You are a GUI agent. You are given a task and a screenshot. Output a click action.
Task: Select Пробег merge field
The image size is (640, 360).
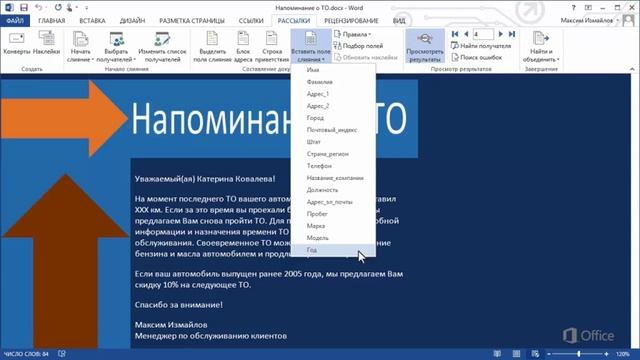click(x=333, y=214)
